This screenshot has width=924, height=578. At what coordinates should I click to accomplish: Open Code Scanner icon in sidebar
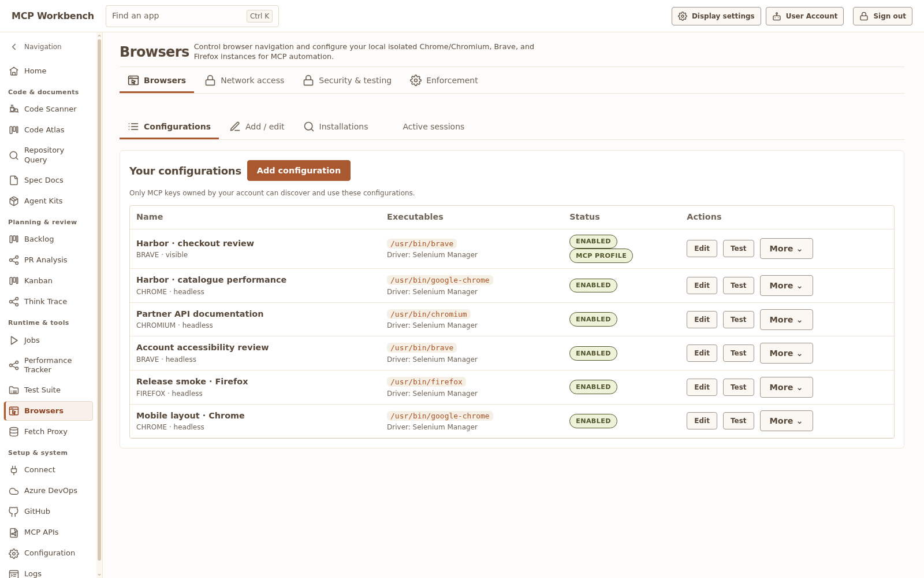[14, 109]
